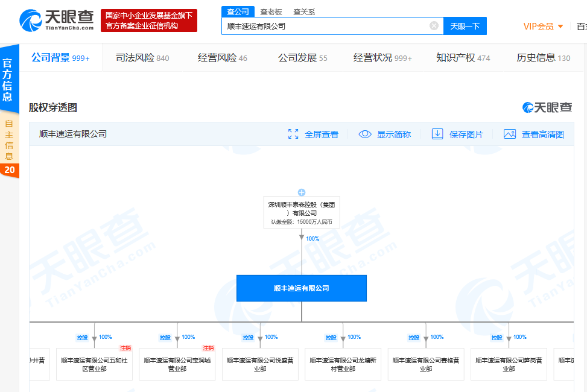The image size is (587, 392).
Task: Open the 历史信息 130 tab
Action: [x=543, y=58]
